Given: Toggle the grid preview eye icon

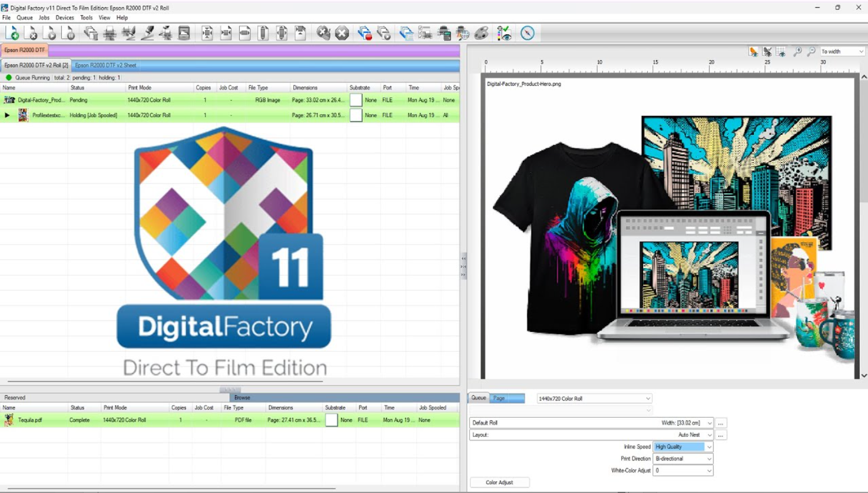Looking at the screenshot, I should (x=781, y=52).
